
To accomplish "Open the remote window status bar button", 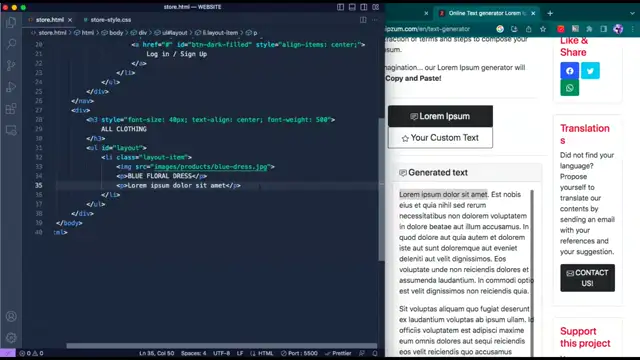I will (x=8, y=353).
